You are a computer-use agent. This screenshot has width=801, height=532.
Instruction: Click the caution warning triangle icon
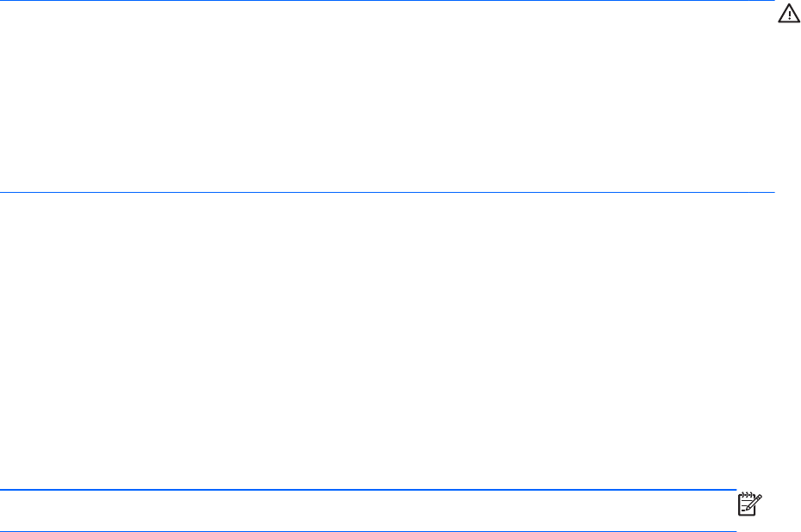click(788, 15)
